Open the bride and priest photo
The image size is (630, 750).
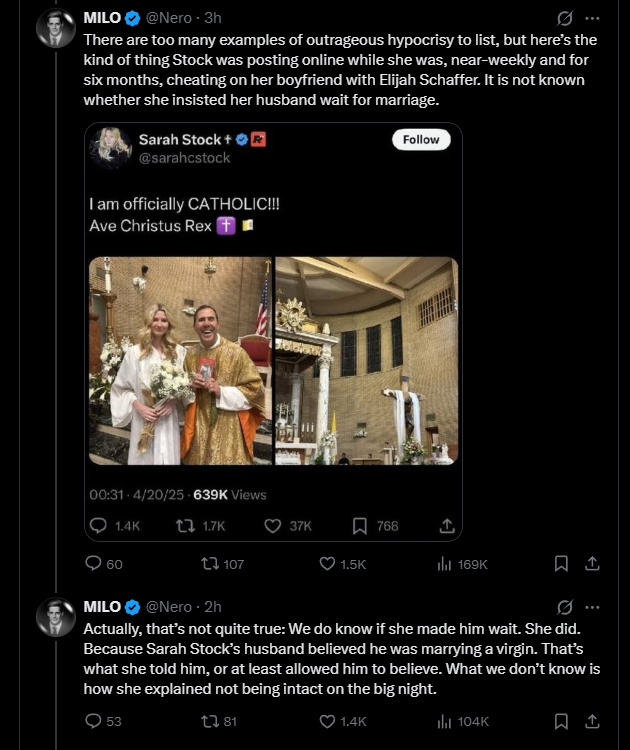click(179, 361)
